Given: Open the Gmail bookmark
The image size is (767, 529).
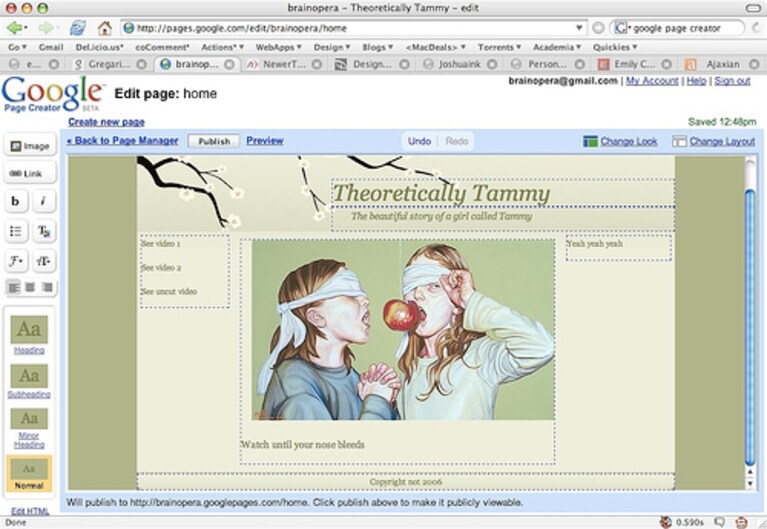Looking at the screenshot, I should [x=51, y=47].
